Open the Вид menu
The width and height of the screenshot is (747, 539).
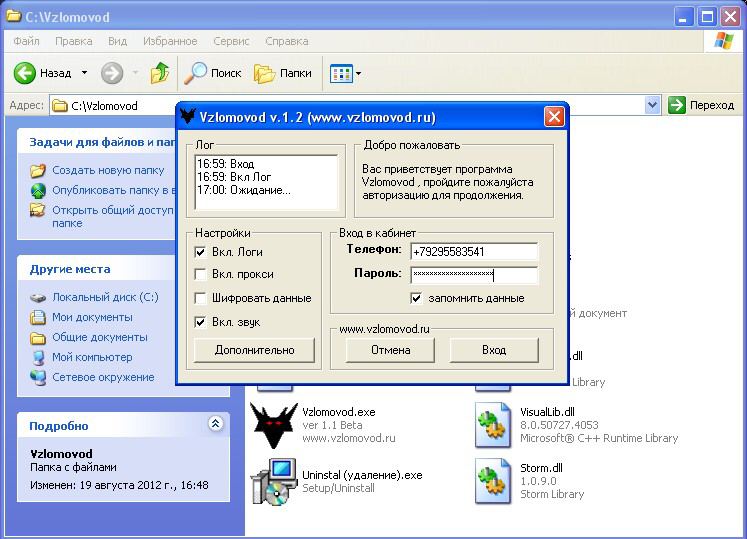coord(117,41)
